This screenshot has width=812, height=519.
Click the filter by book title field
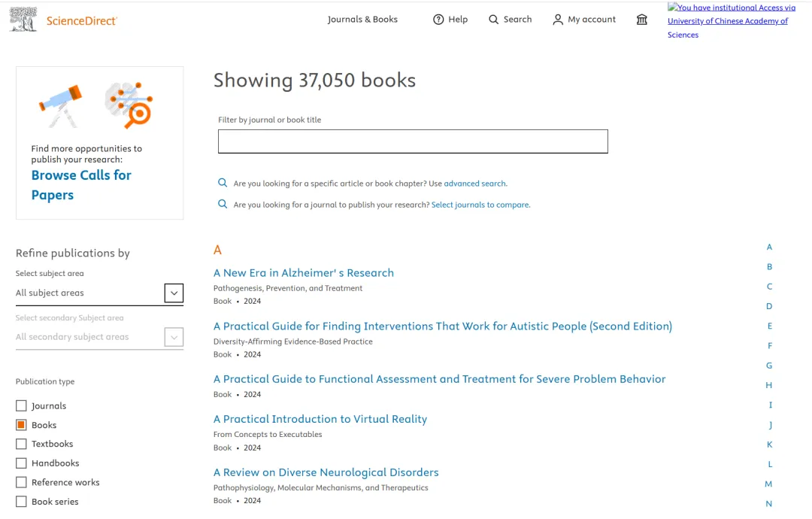click(x=413, y=141)
